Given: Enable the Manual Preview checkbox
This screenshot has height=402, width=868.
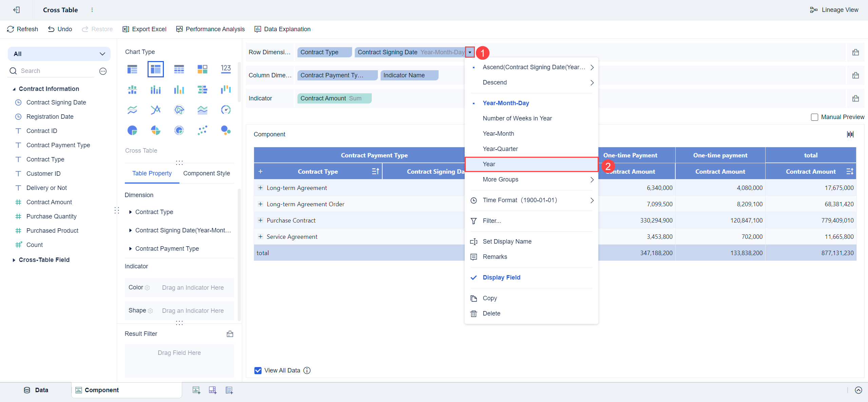Looking at the screenshot, I should pos(814,117).
